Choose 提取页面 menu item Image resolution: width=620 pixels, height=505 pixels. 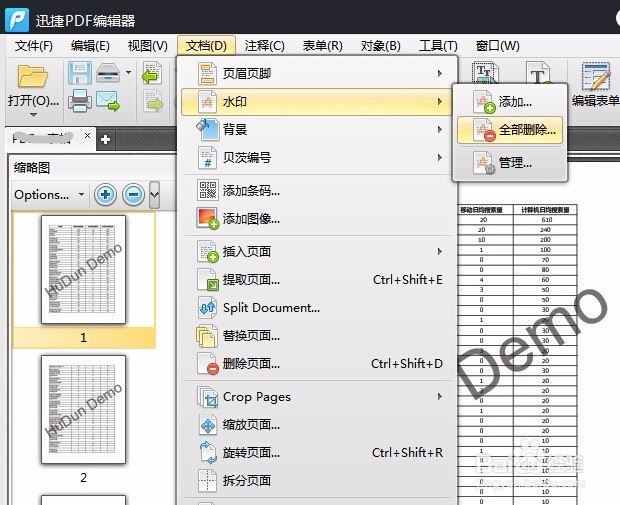pos(316,280)
